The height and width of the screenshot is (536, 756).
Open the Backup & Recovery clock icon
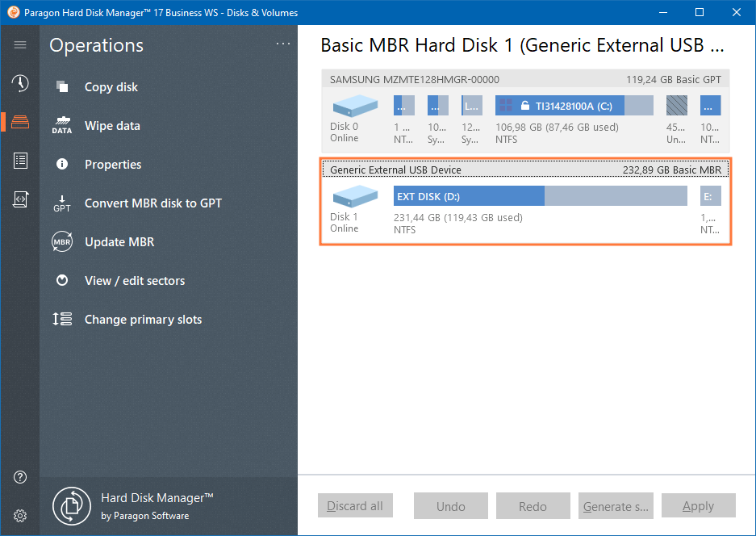[x=20, y=83]
